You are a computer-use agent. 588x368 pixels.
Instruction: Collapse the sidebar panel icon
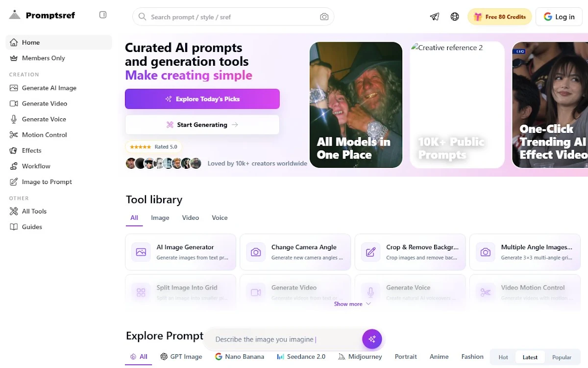(x=103, y=15)
